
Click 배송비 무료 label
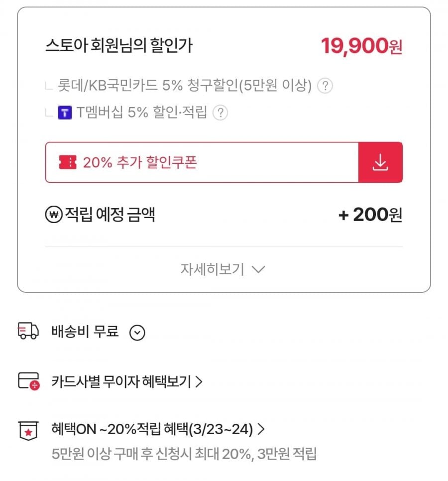tap(85, 332)
